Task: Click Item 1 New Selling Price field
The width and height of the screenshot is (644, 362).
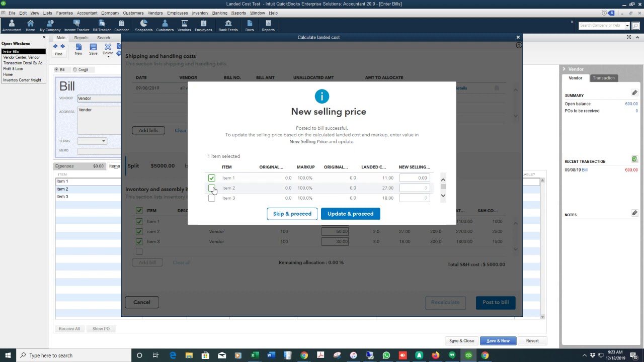Action: (415, 178)
